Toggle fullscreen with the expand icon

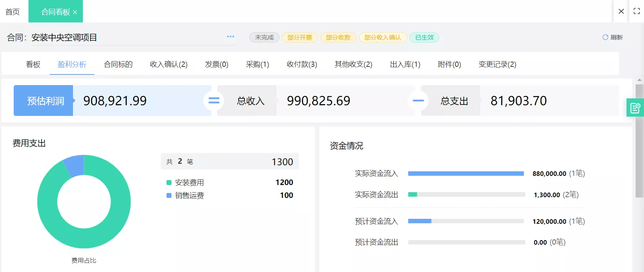pyautogui.click(x=637, y=11)
